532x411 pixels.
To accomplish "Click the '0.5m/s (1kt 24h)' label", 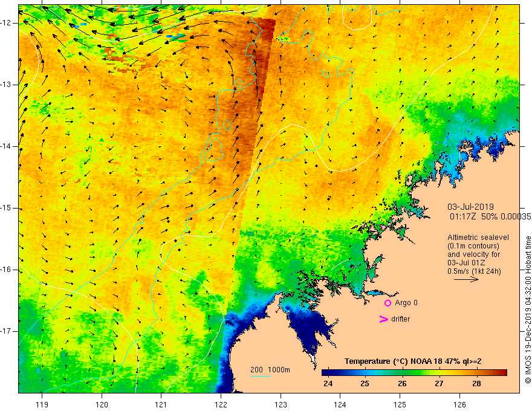I will click(474, 271).
